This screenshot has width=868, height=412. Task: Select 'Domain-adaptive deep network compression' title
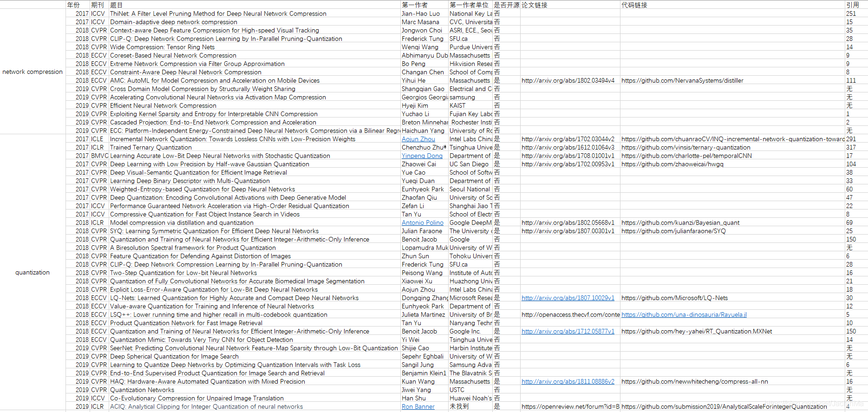[x=255, y=22]
